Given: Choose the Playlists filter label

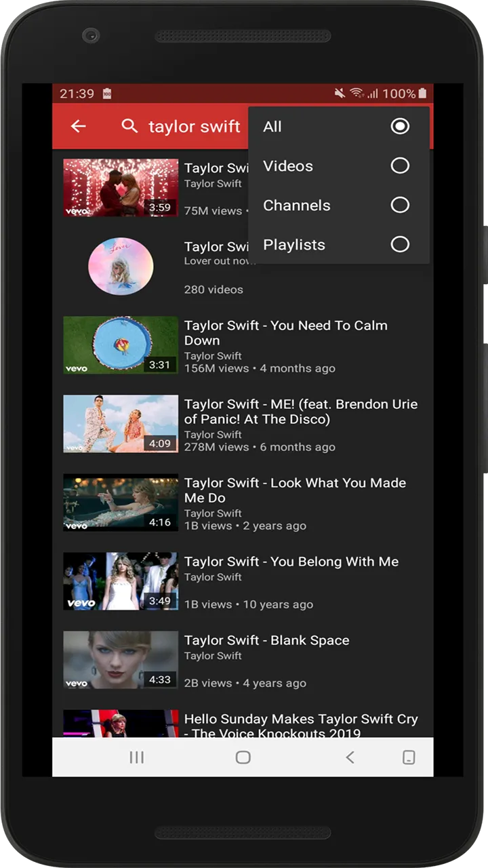Looking at the screenshot, I should (294, 245).
